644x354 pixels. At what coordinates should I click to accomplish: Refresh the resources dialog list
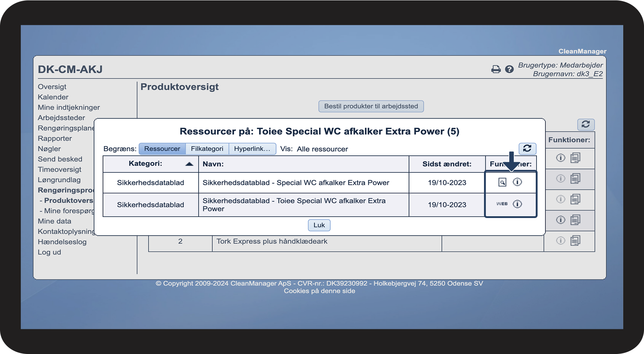pyautogui.click(x=527, y=148)
